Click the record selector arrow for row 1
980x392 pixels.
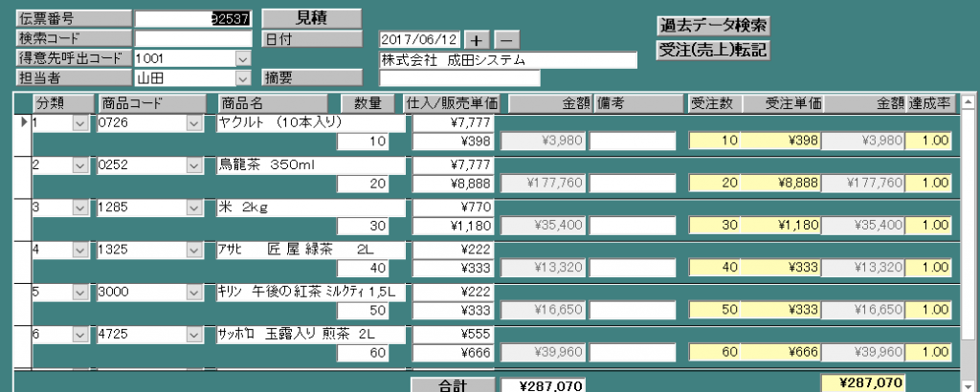(x=23, y=122)
